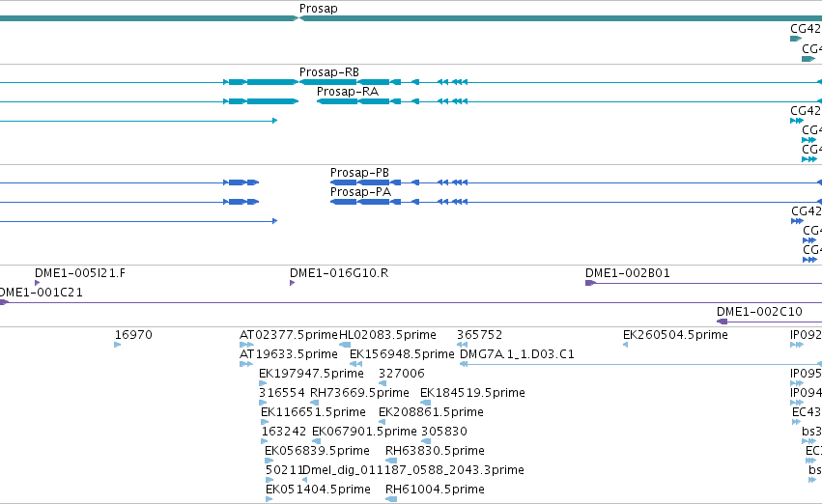Select the 305830 feature label
The width and height of the screenshot is (822, 504).
tap(444, 432)
